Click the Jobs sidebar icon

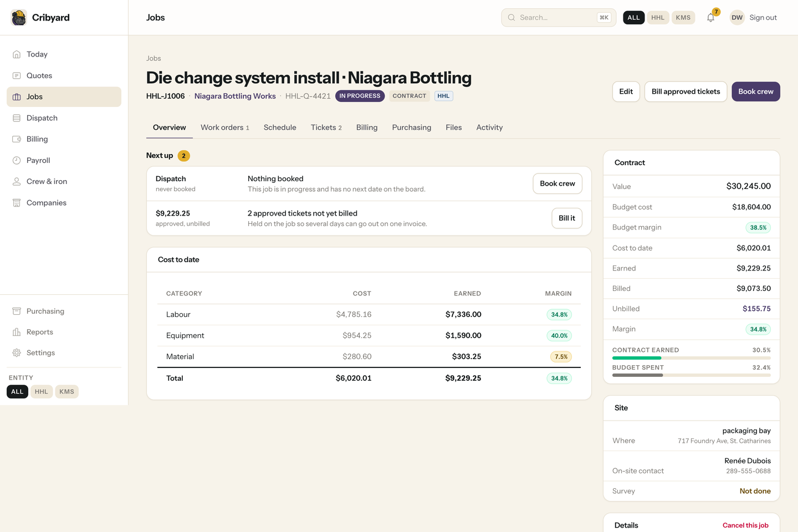(17, 97)
